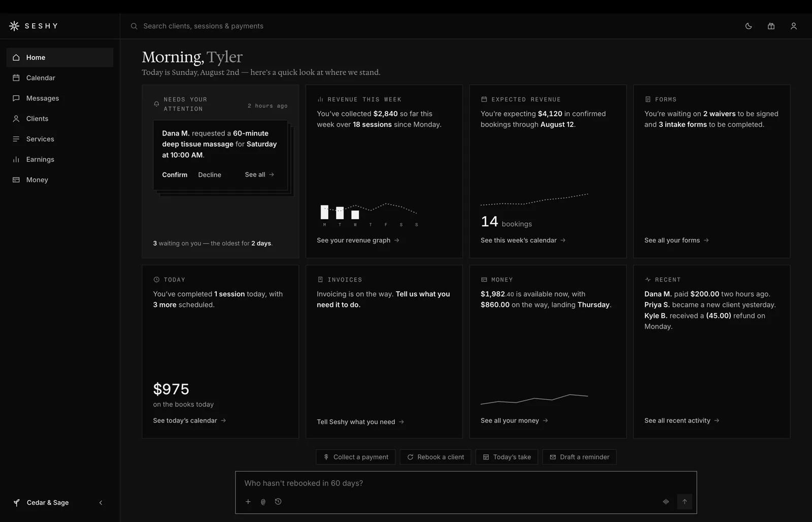Click the Money card icon
This screenshot has height=522, width=812.
(484, 280)
